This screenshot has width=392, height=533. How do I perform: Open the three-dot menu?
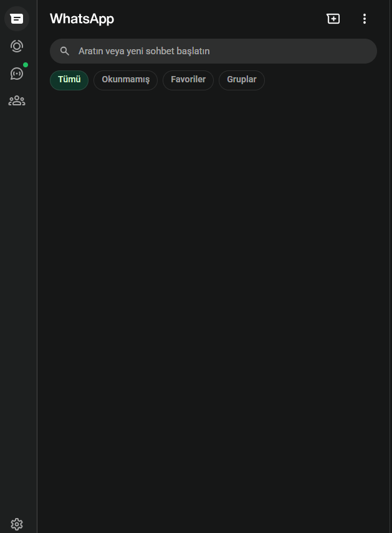pos(365,19)
